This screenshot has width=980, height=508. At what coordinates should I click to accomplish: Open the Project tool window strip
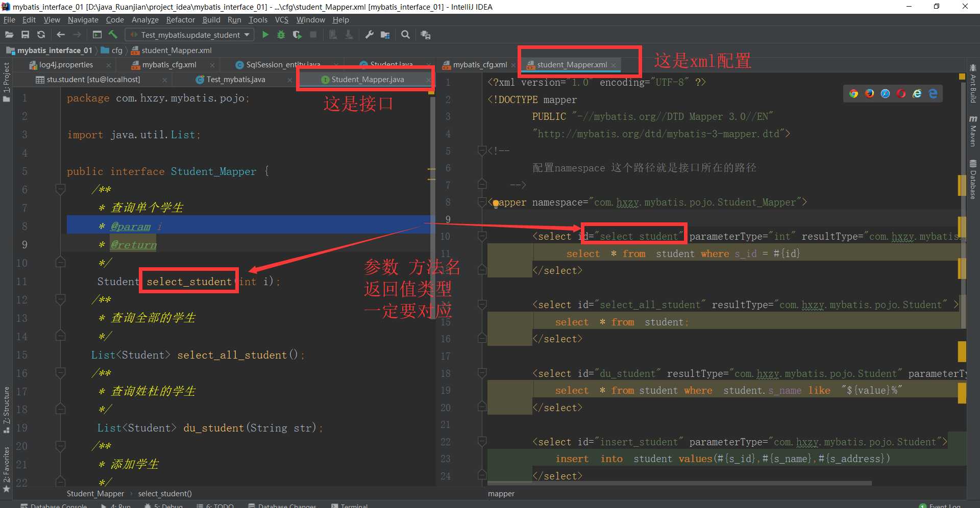6,82
